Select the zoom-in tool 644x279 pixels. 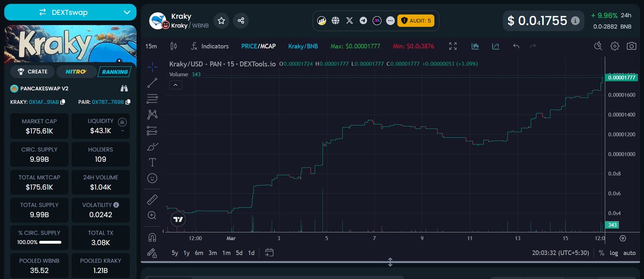point(152,215)
